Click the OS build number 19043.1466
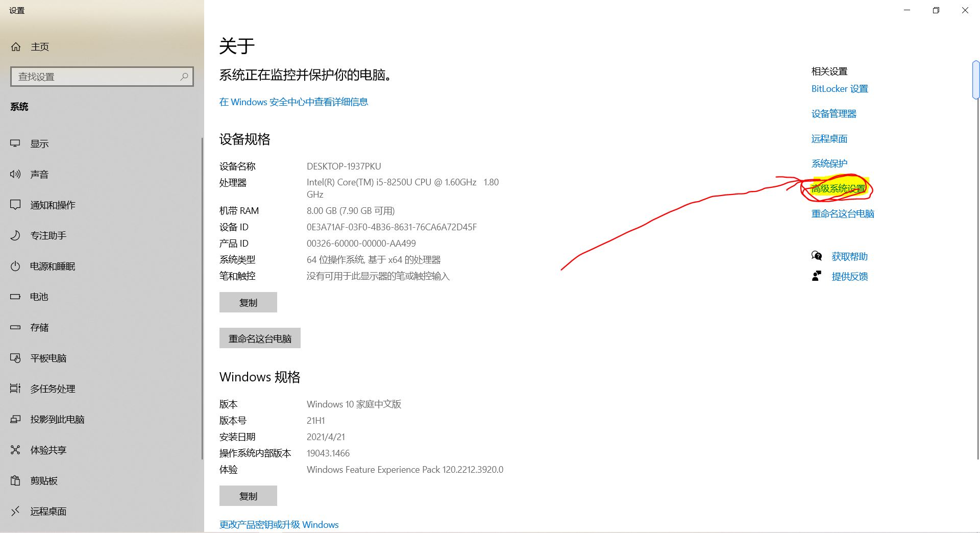980x533 pixels. [328, 453]
